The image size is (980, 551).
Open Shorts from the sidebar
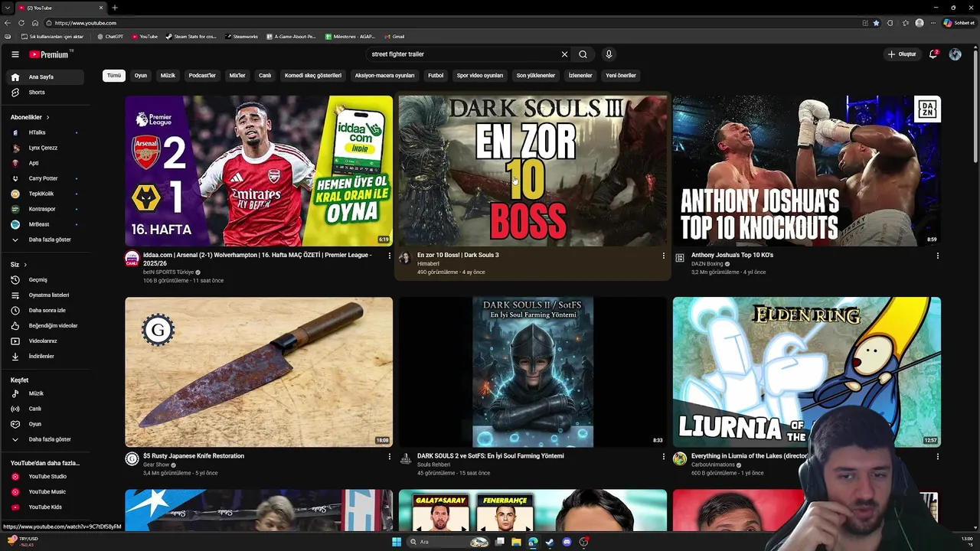pyautogui.click(x=46, y=93)
